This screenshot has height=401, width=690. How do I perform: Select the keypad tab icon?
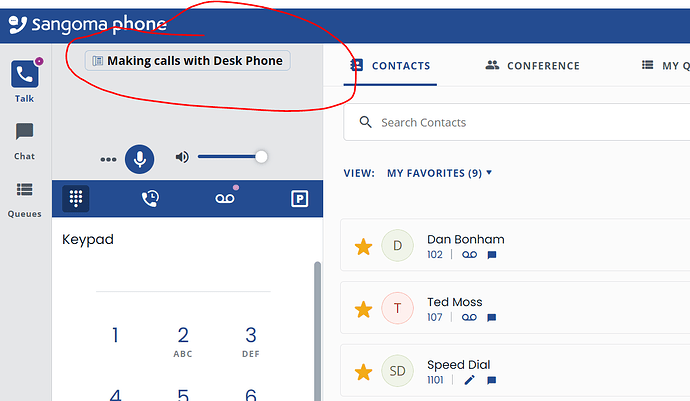tap(76, 199)
